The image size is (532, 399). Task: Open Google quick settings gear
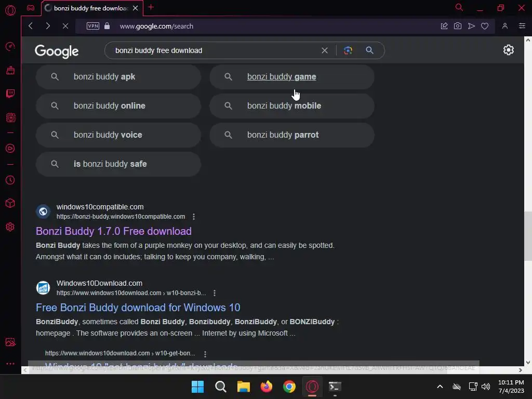pyautogui.click(x=508, y=50)
